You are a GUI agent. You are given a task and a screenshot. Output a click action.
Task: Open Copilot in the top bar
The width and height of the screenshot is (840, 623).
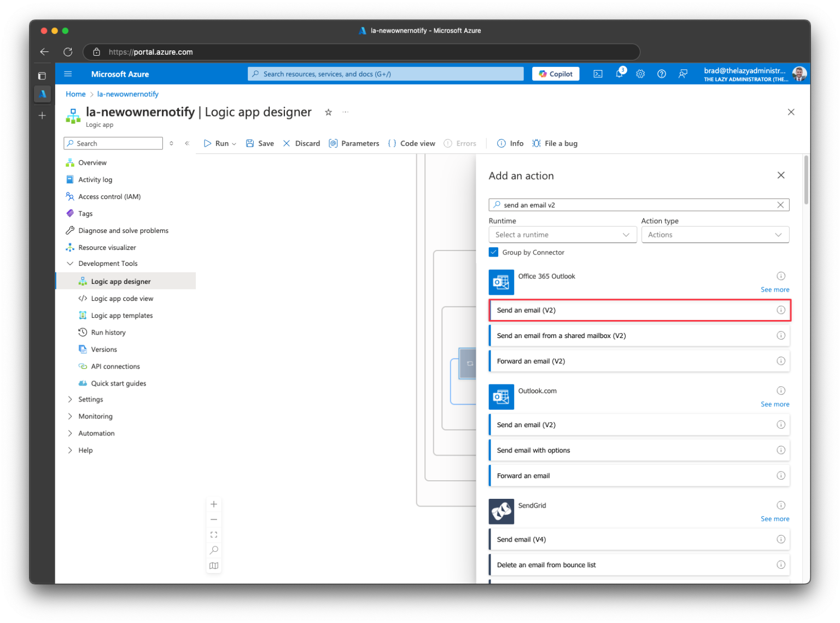tap(556, 74)
